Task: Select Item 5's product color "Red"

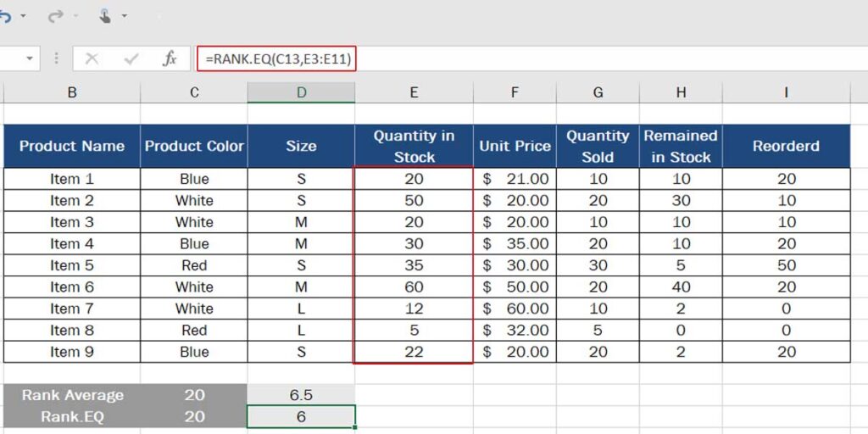Action: [194, 265]
